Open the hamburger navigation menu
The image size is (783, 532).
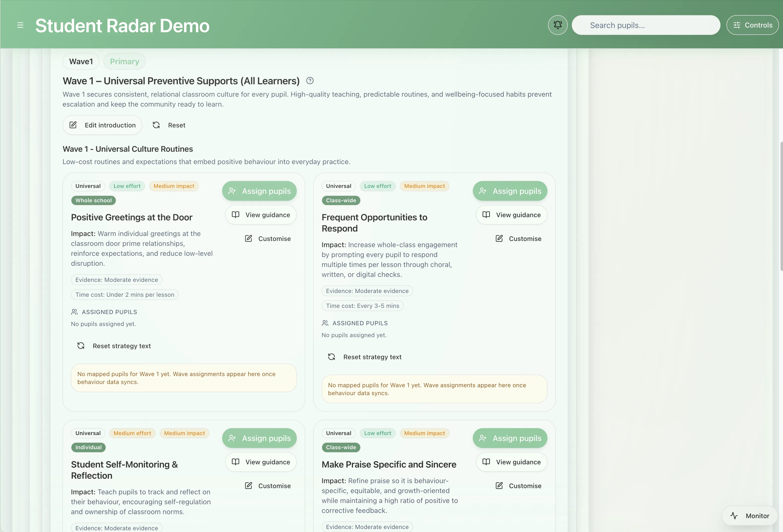pos(20,25)
